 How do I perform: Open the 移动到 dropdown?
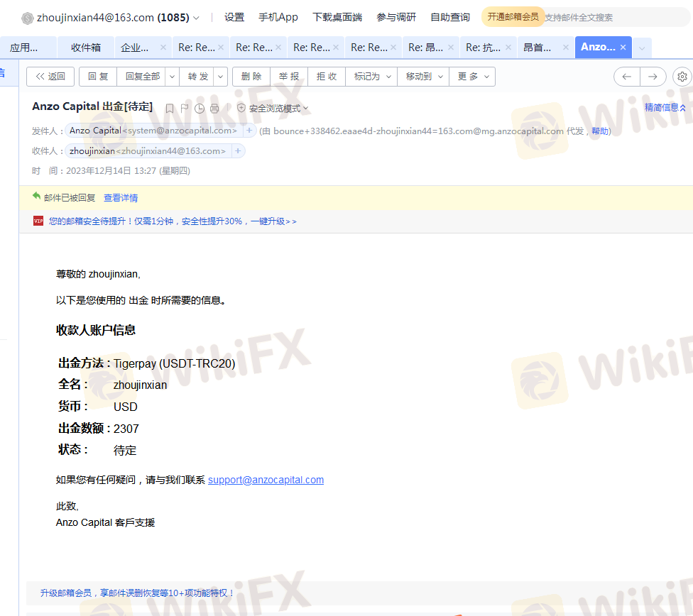click(x=423, y=77)
